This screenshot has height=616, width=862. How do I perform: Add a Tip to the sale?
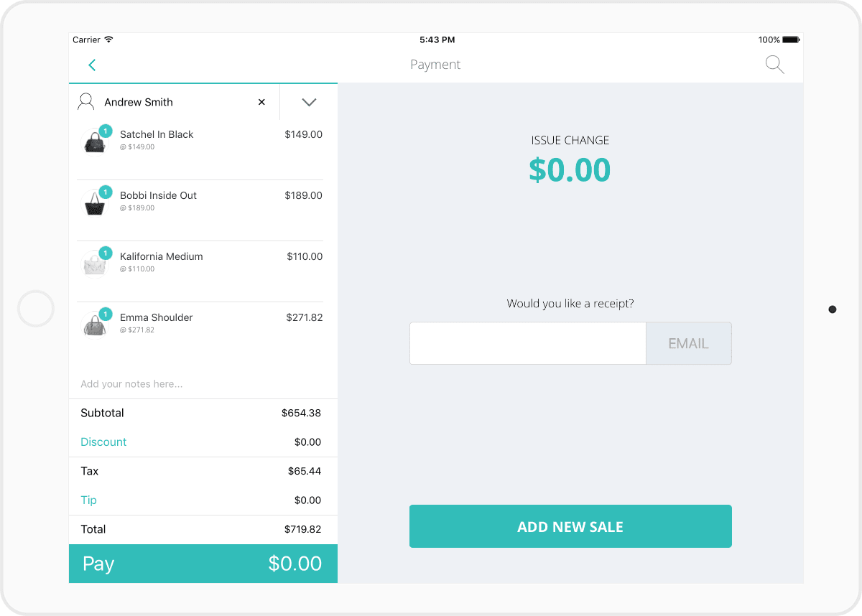pyautogui.click(x=88, y=500)
